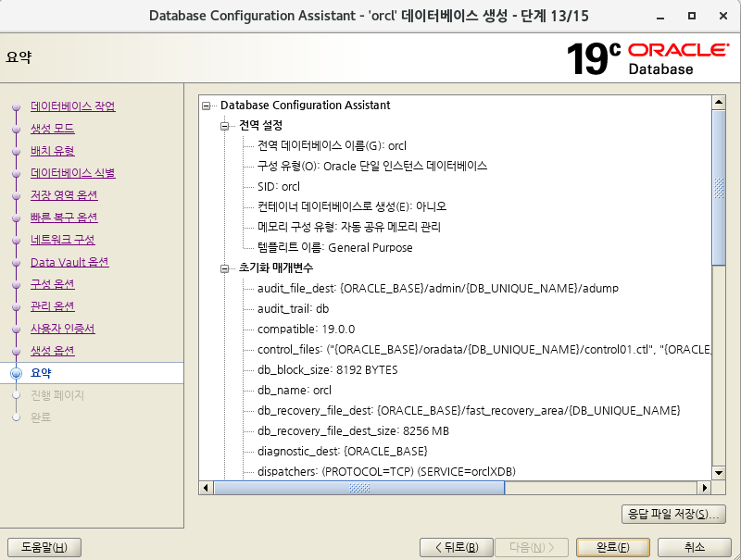The width and height of the screenshot is (741, 560).
Task: Select the db_name: orcl row
Action: click(295, 391)
